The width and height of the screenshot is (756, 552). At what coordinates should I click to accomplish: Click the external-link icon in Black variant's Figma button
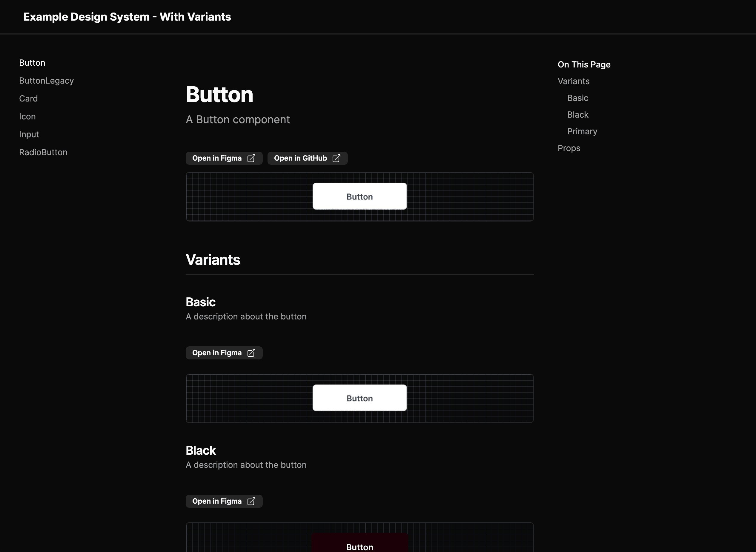tap(251, 501)
